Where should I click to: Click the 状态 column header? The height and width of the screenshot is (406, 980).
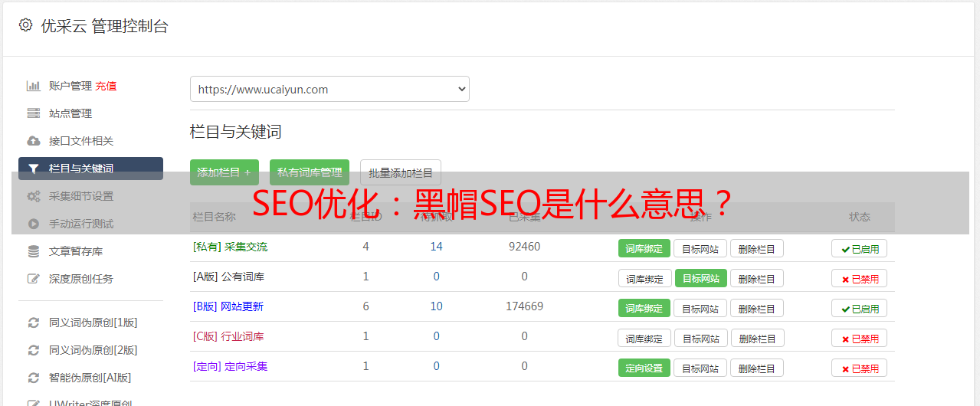(x=860, y=217)
